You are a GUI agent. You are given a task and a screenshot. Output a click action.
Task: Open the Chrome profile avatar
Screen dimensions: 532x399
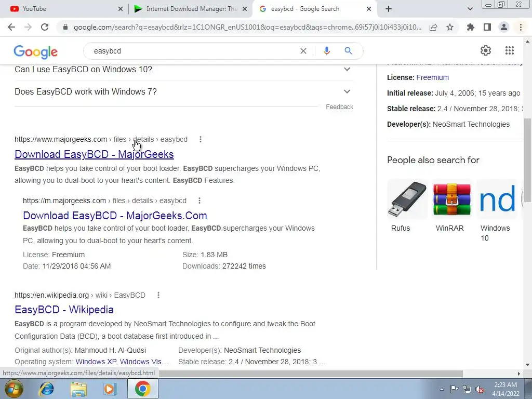[x=504, y=27]
